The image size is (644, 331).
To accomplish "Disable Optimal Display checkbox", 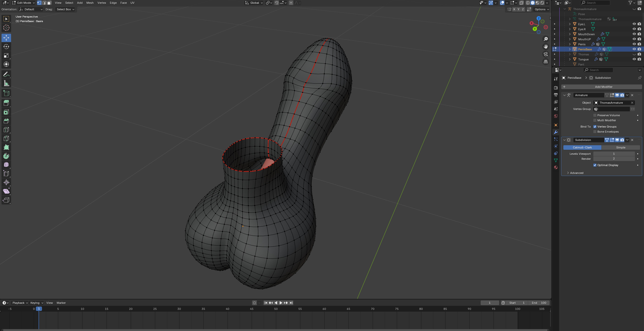I will tap(595, 165).
